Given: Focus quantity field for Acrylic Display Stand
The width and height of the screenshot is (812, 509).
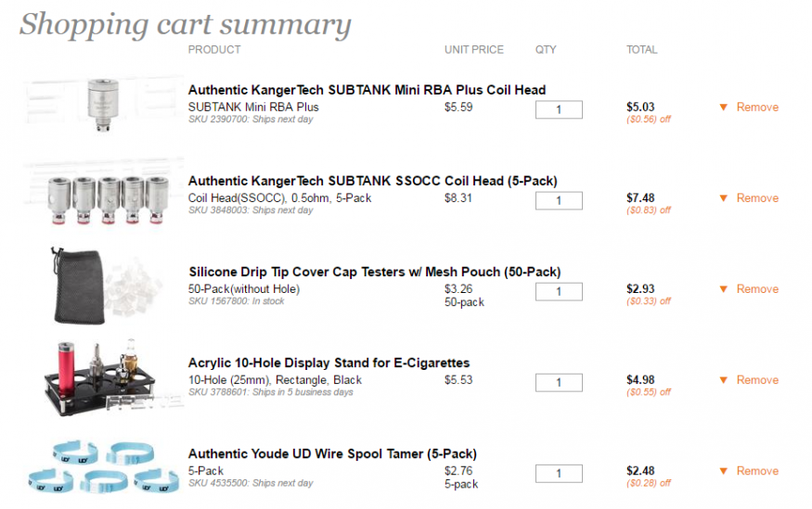Looking at the screenshot, I should coord(559,382).
